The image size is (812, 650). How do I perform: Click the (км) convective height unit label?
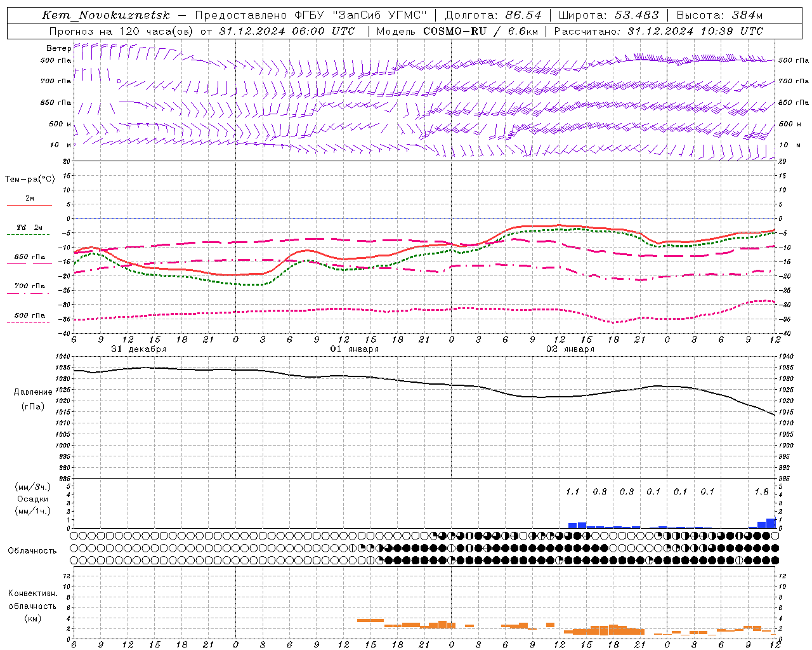tap(32, 618)
